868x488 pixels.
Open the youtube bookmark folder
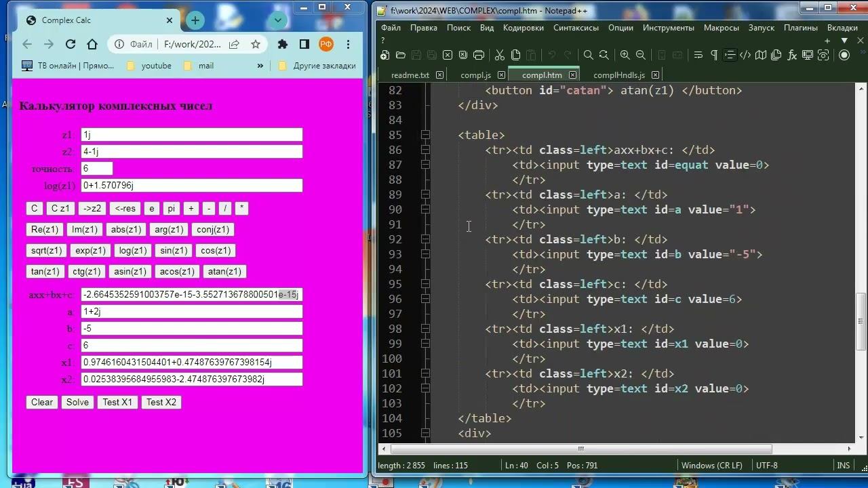[150, 66]
